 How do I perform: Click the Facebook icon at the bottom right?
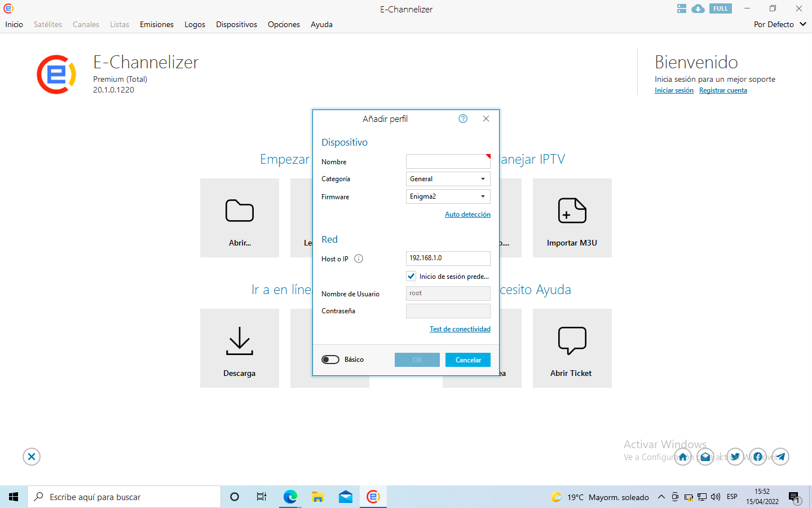click(x=758, y=457)
